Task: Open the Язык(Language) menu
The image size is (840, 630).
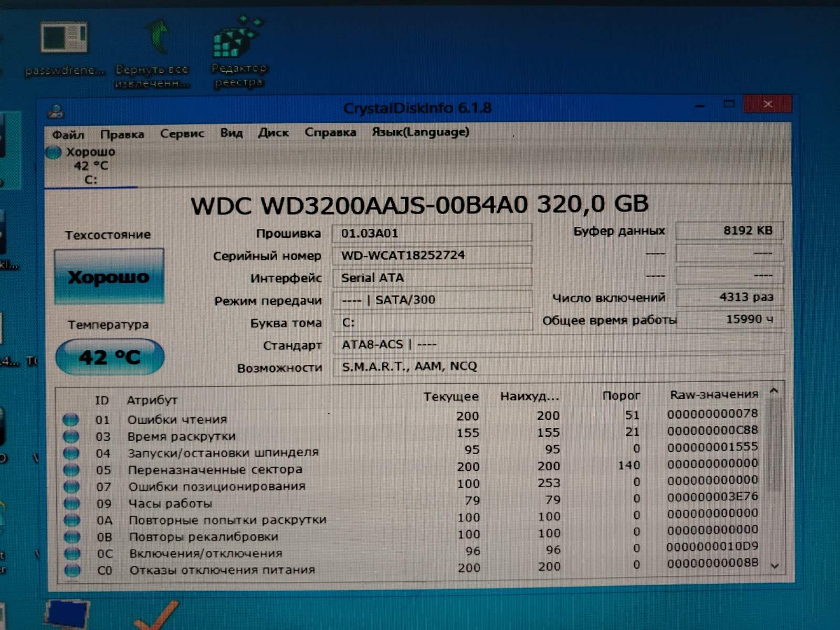Action: pyautogui.click(x=421, y=132)
